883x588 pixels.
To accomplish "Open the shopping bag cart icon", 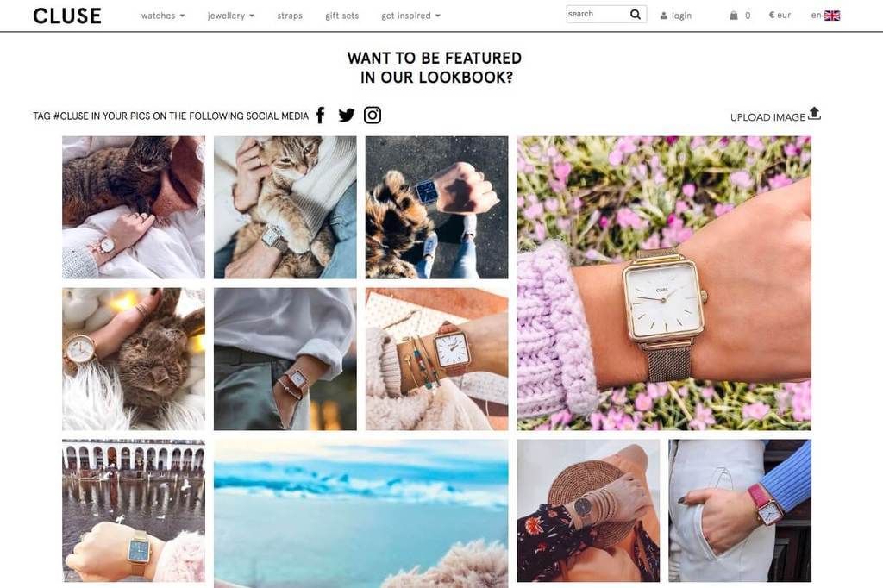I will pyautogui.click(x=733, y=16).
